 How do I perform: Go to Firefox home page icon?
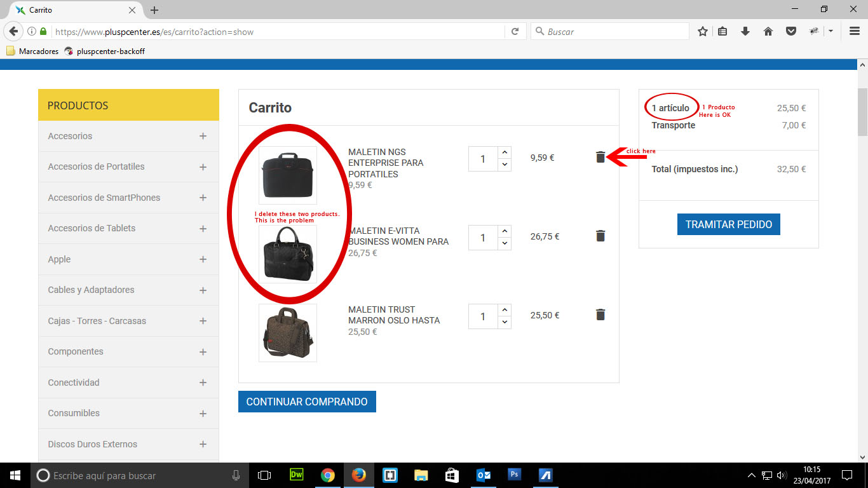(768, 31)
